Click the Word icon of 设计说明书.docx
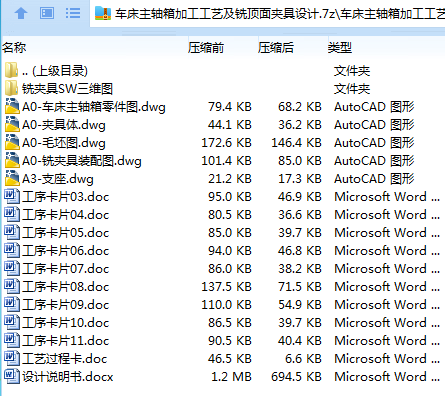 click(12, 376)
